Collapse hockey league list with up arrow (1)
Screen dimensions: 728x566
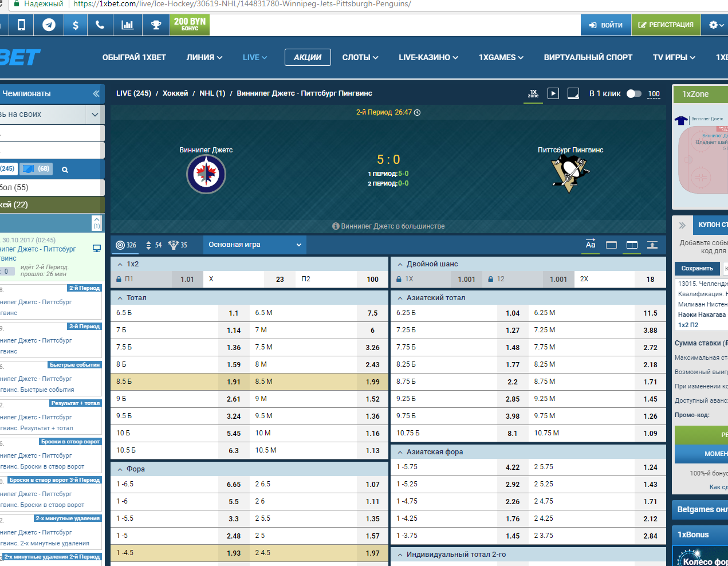pos(97,222)
